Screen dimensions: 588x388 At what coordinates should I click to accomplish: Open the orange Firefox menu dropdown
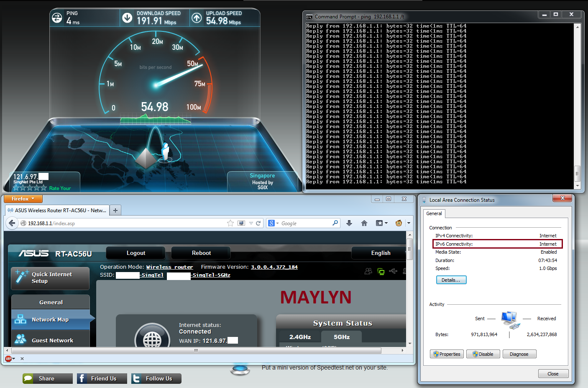tap(23, 199)
